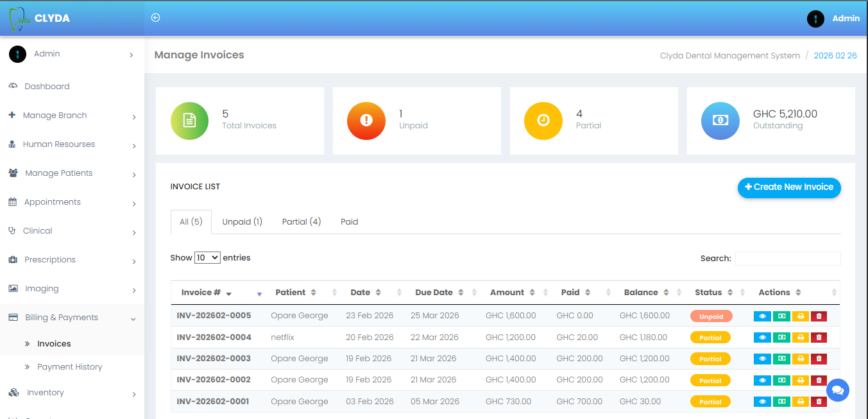Delete invoice INV-202602-0003
The width and height of the screenshot is (868, 419).
[819, 359]
